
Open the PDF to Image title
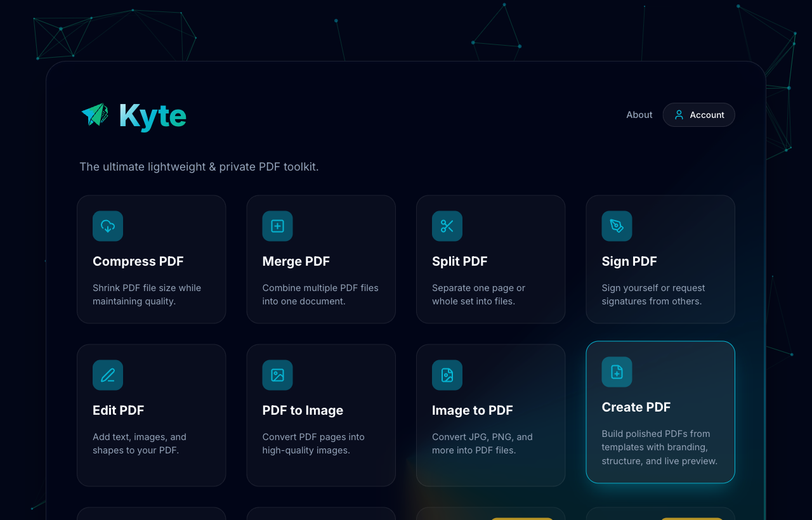pos(303,410)
